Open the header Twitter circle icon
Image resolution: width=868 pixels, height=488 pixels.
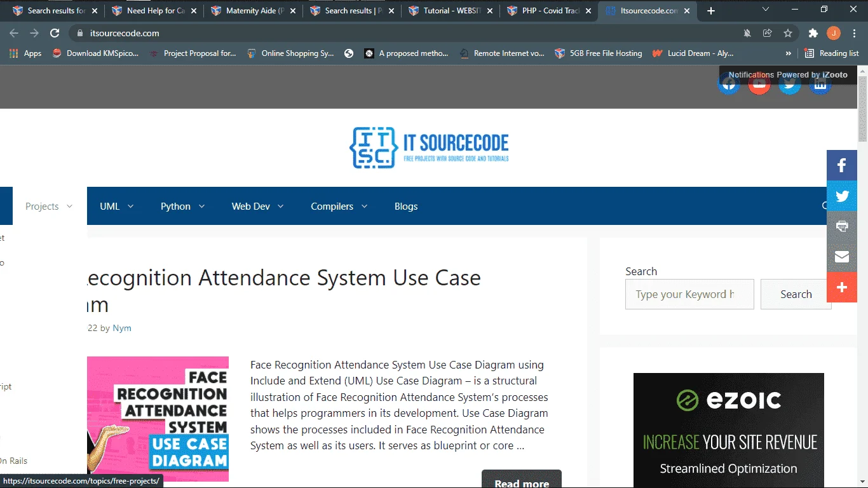click(x=790, y=84)
